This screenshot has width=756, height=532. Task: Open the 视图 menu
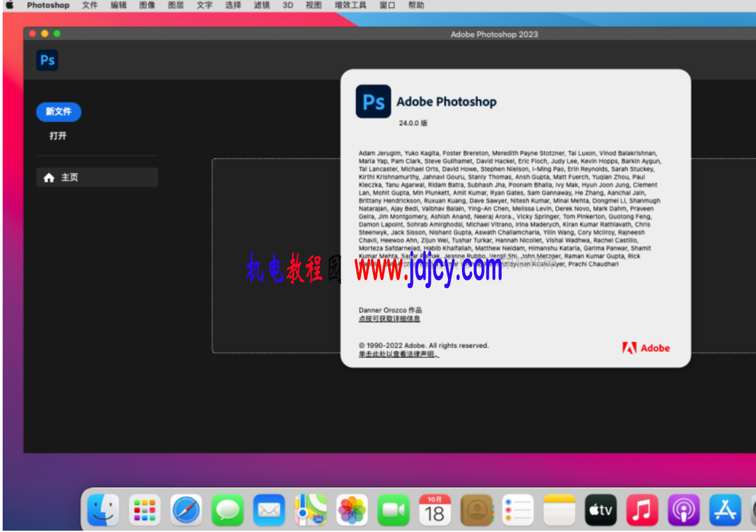[313, 5]
